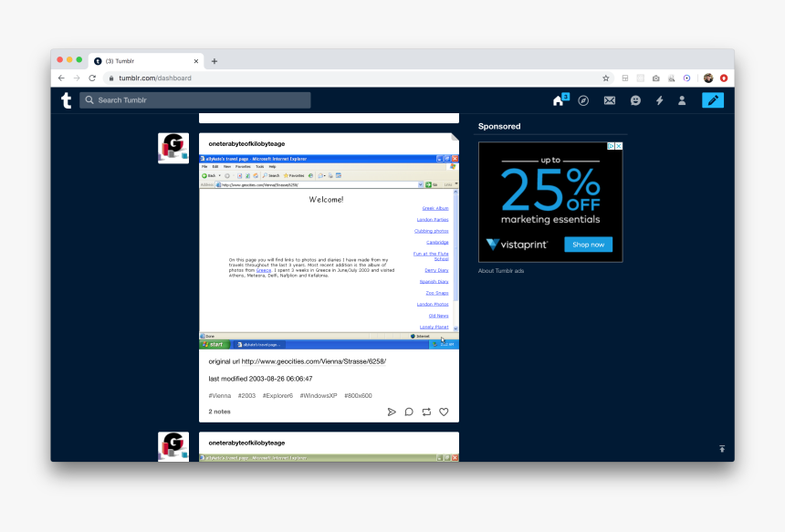Like the post with the heart icon
This screenshot has width=785, height=532.
[444, 412]
